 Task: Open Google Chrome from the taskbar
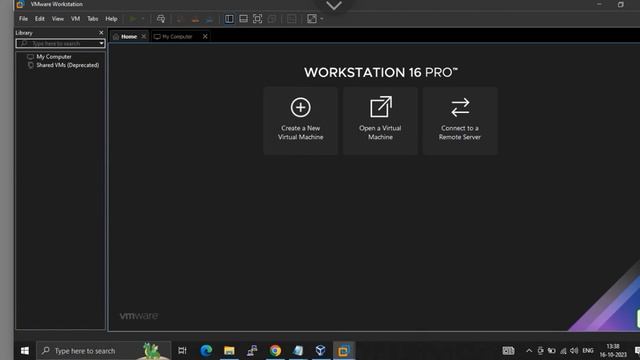pyautogui.click(x=275, y=351)
